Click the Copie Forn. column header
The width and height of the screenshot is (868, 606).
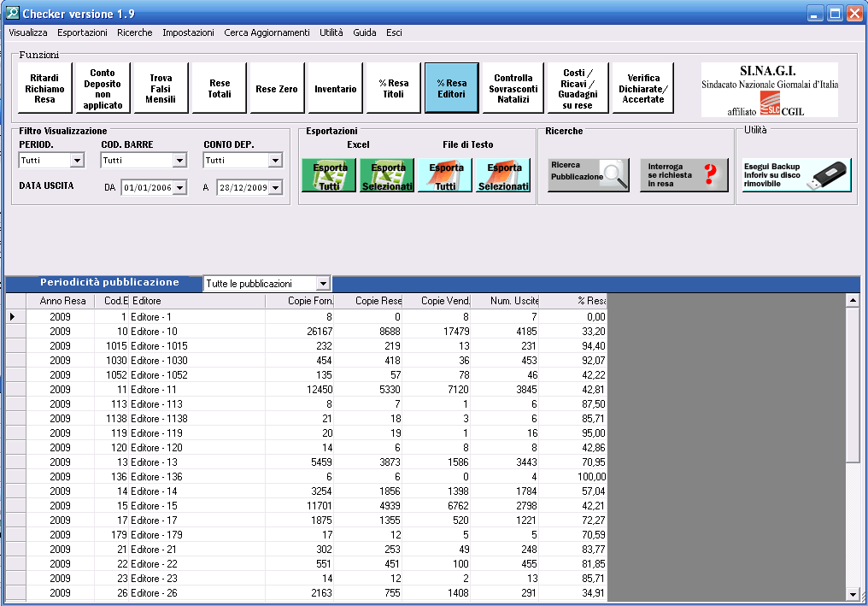click(x=300, y=301)
